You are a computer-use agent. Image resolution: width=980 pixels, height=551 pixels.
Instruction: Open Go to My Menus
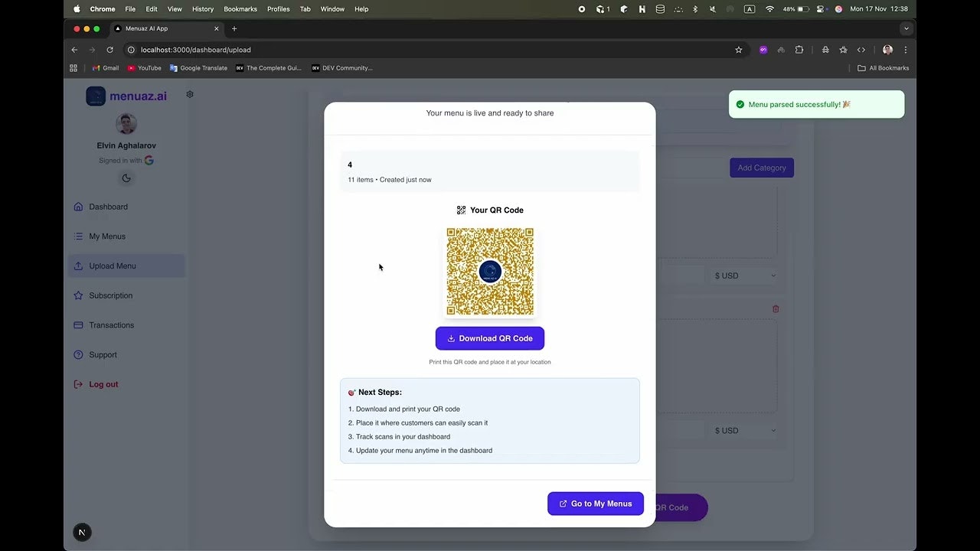[596, 504]
